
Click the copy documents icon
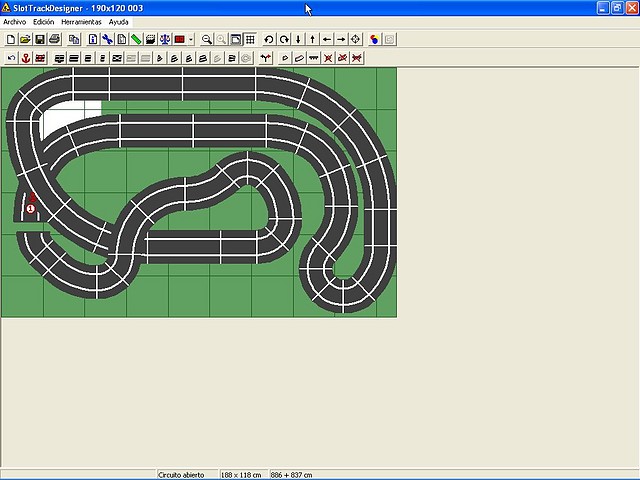[74, 39]
